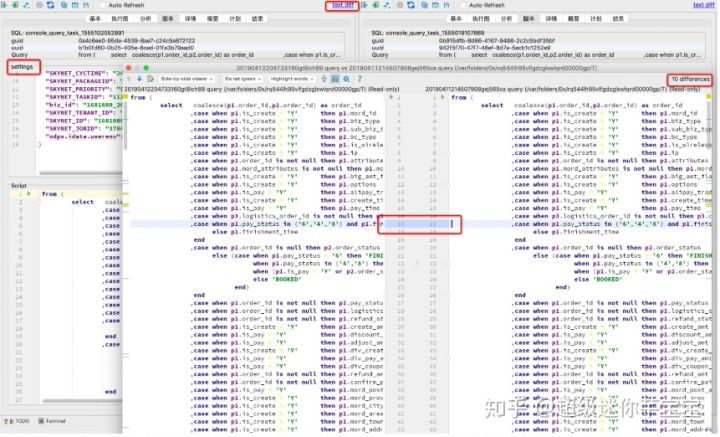Select the Query row in the right panel
The image size is (720, 437).
tap(537, 55)
